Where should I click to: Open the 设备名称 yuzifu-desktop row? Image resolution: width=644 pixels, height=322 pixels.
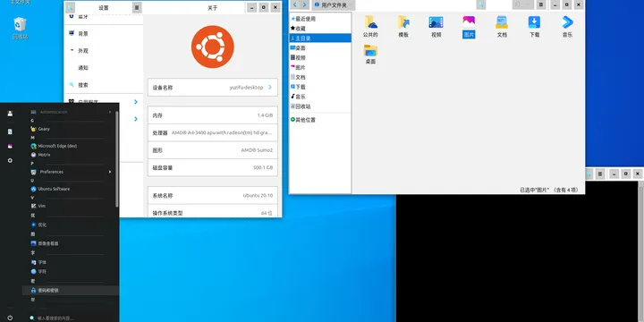point(212,88)
